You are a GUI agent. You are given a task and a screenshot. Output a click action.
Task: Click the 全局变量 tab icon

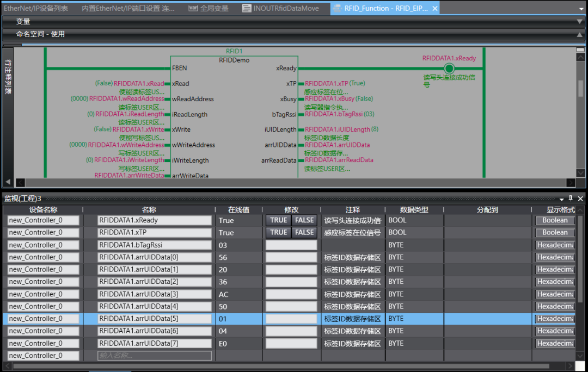point(193,8)
